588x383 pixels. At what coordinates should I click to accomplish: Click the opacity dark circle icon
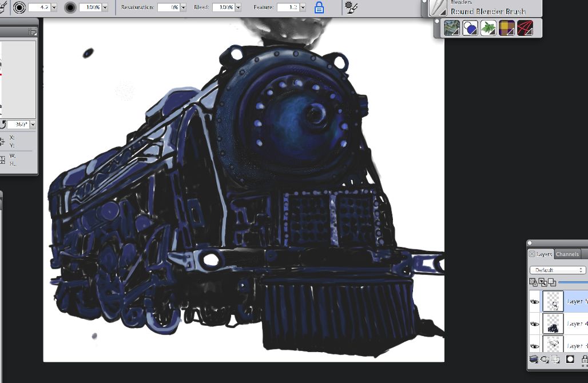pos(71,8)
